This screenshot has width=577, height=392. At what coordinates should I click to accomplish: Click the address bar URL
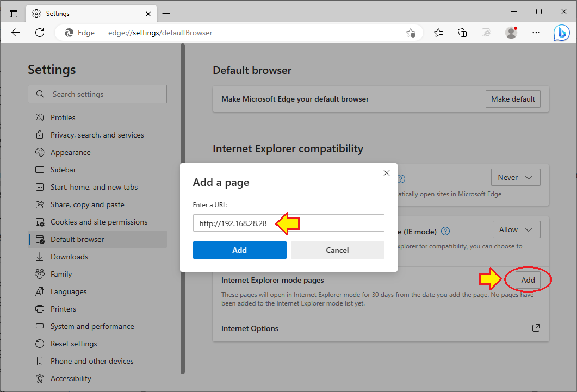pos(160,33)
